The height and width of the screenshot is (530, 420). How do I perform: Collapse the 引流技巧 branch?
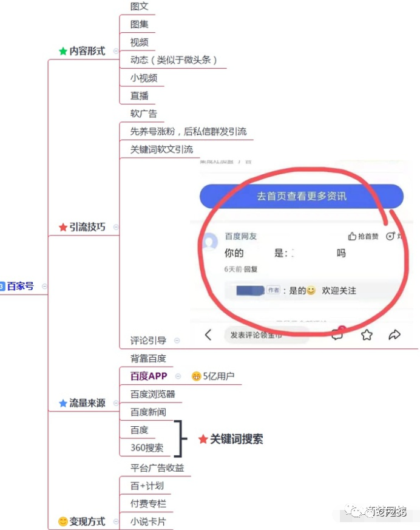point(116,227)
